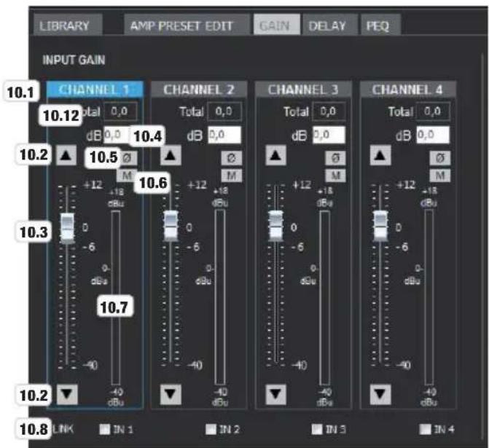Viewport: 489px width, 448px height.
Task: Select the CHANNEL 3 header
Action: pyautogui.click(x=303, y=90)
